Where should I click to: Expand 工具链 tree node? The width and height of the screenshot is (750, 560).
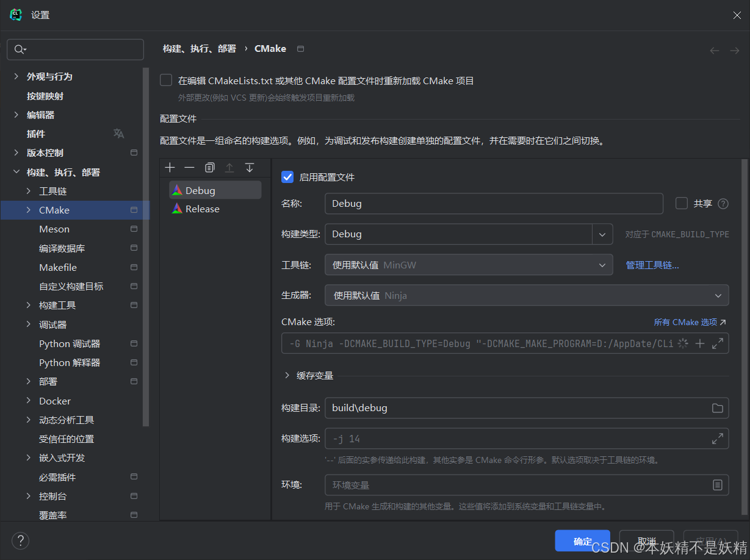(29, 191)
